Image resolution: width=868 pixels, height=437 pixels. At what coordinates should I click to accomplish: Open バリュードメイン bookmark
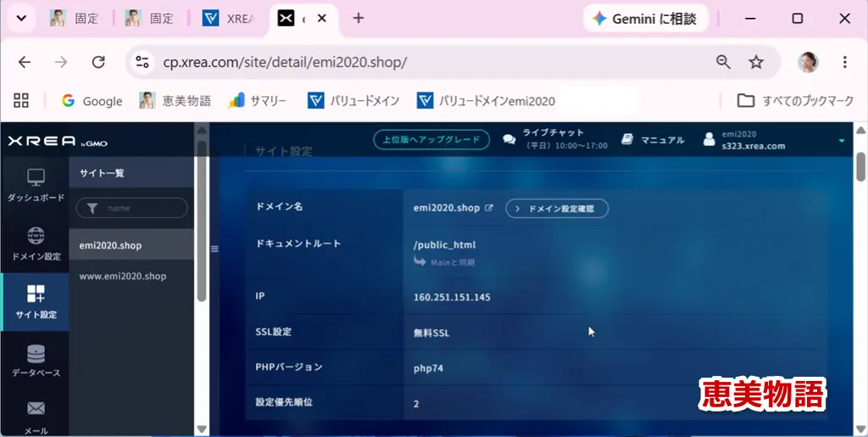[353, 101]
